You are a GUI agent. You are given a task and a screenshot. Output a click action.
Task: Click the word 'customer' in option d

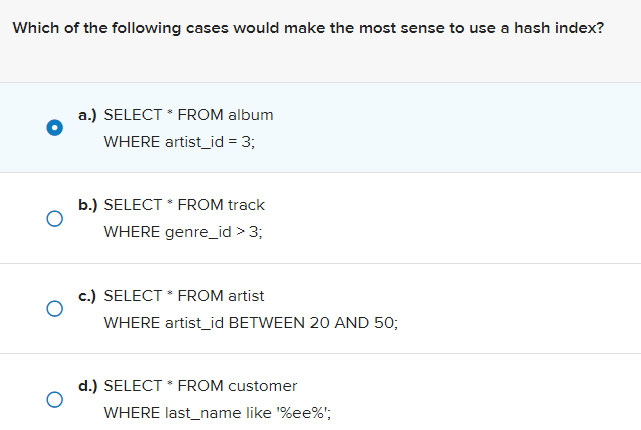pyautogui.click(x=262, y=386)
